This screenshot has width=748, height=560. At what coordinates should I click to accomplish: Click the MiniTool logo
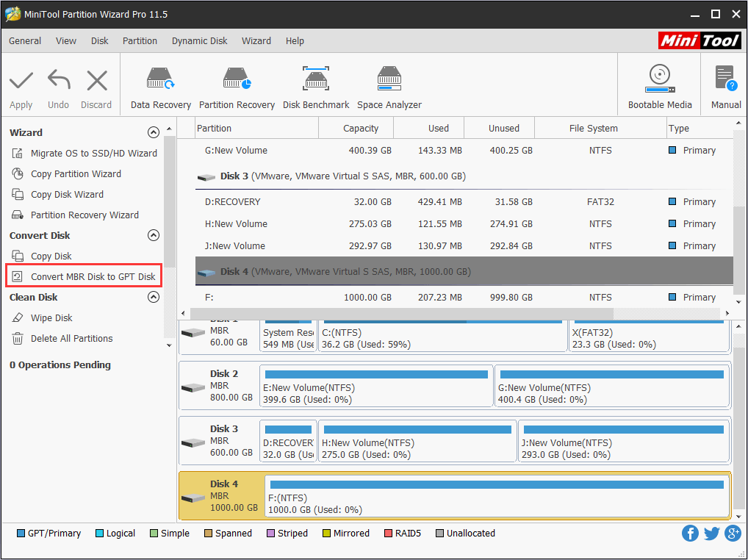point(700,41)
